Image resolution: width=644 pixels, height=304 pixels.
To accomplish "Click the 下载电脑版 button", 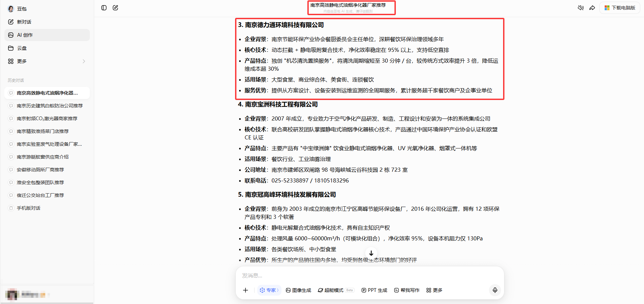I will pos(620,8).
